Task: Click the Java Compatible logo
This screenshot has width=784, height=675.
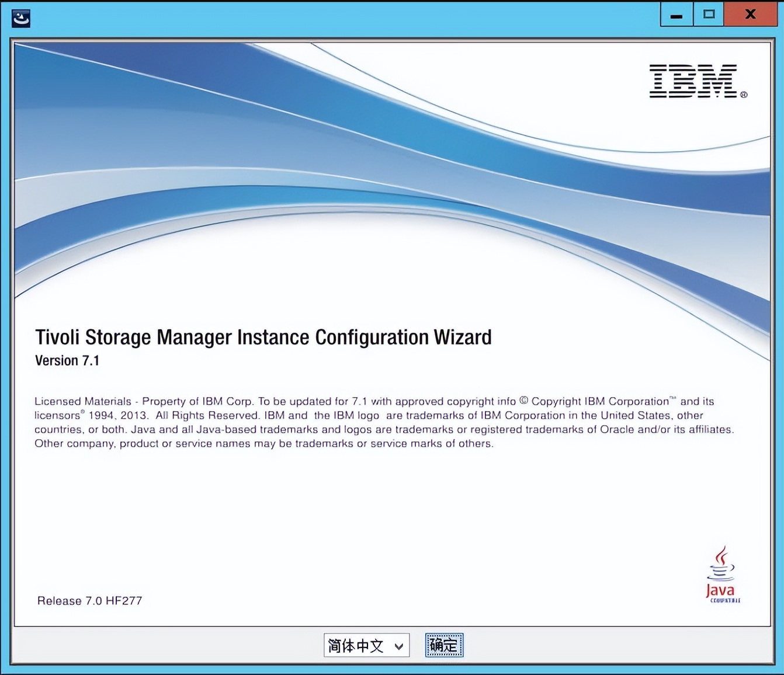Action: coord(722,575)
